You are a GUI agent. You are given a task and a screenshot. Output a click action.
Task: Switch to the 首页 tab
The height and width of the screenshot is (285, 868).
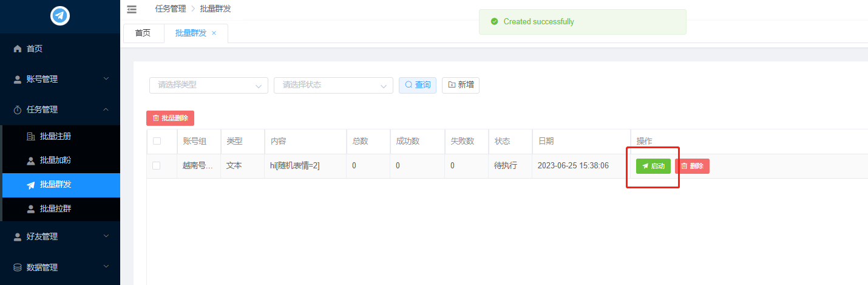(x=143, y=33)
